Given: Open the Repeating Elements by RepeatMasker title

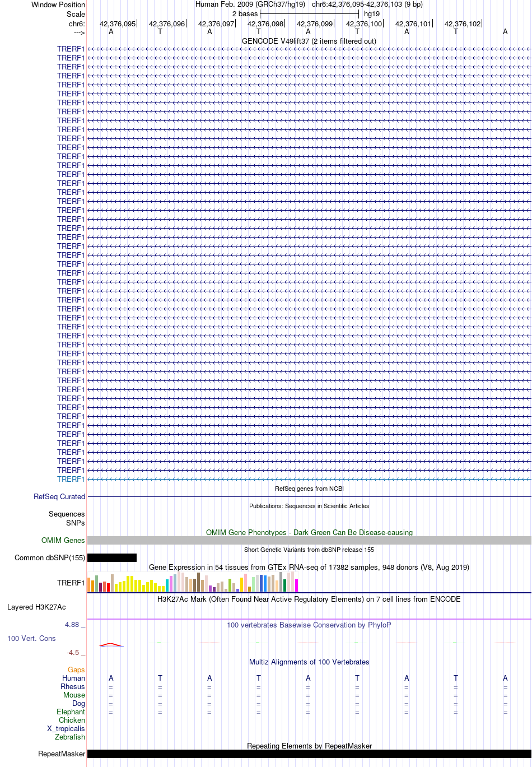Looking at the screenshot, I should (x=309, y=746).
